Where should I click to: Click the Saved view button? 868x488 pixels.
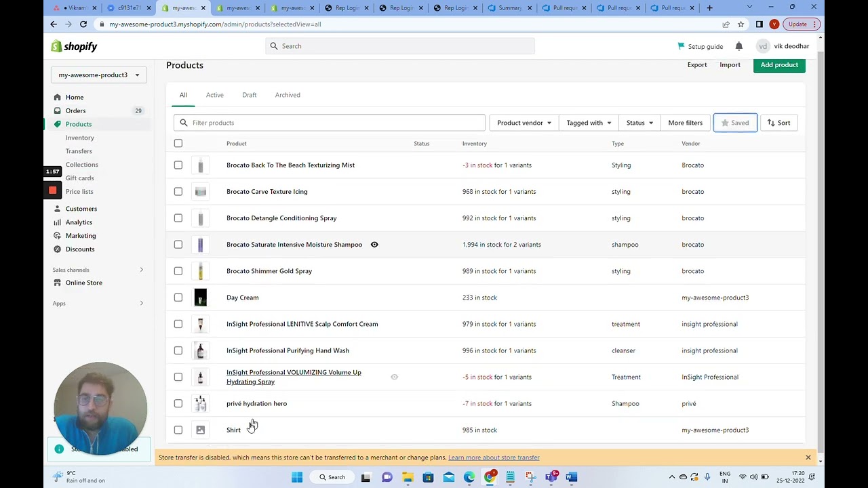click(x=735, y=123)
